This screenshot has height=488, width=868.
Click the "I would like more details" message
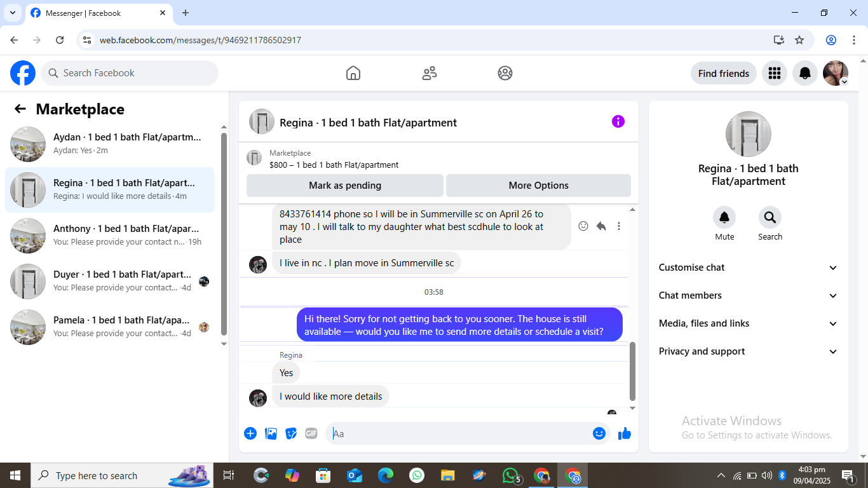coord(330,396)
